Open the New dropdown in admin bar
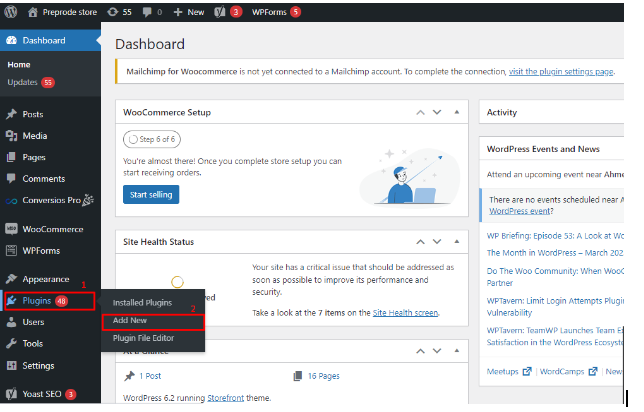Viewport: 644px width, 412px height. [x=189, y=12]
